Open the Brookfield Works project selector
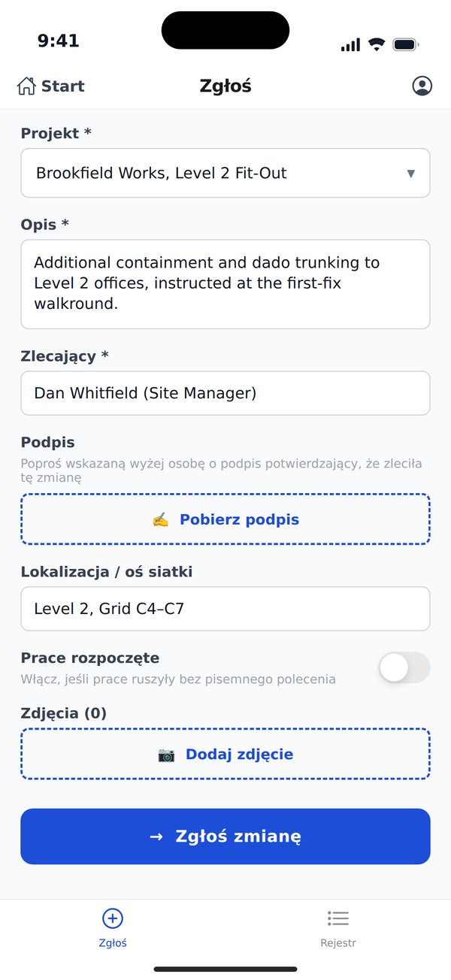The width and height of the screenshot is (451, 980). click(225, 173)
